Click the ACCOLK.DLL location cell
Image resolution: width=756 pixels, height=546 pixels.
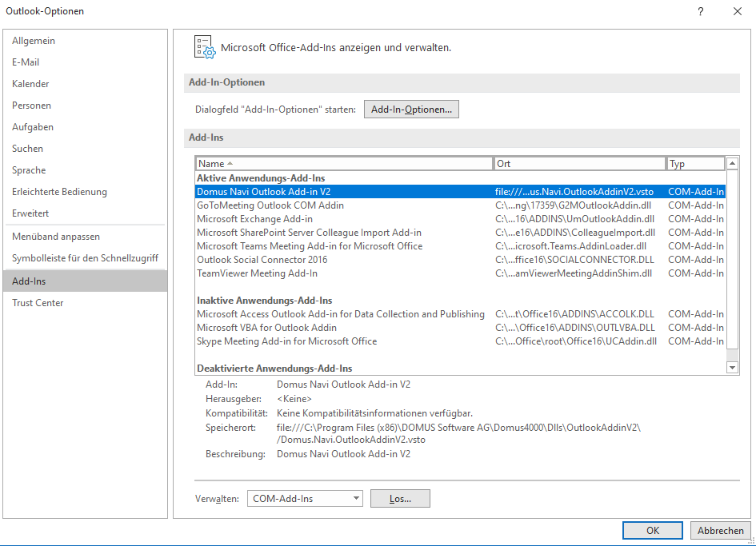pyautogui.click(x=574, y=314)
